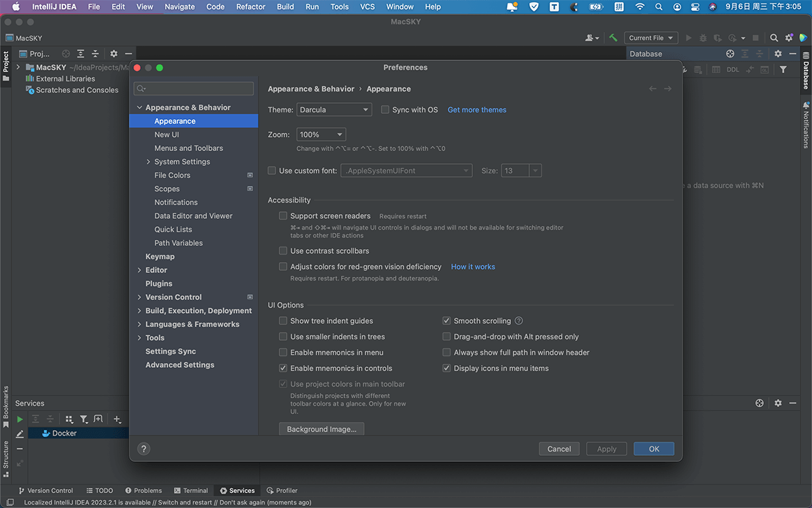812x508 pixels.
Task: Open the TODO tool window tab
Action: click(x=99, y=490)
